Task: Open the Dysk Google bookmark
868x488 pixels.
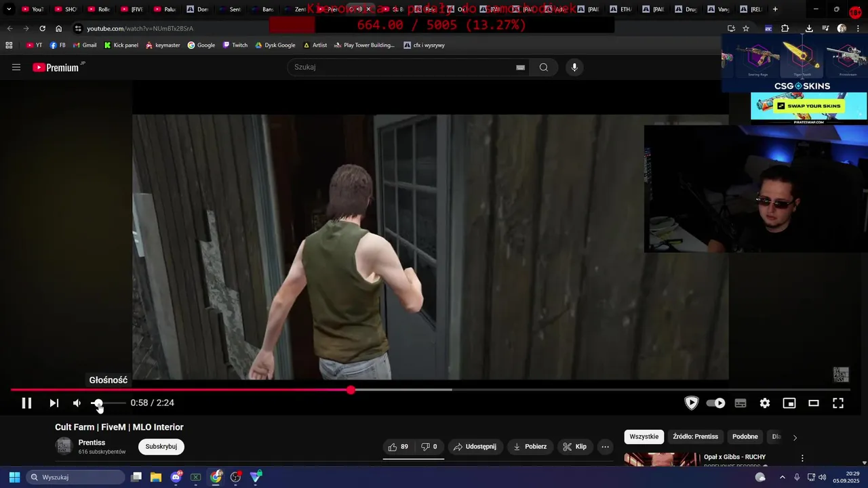Action: pyautogui.click(x=275, y=45)
